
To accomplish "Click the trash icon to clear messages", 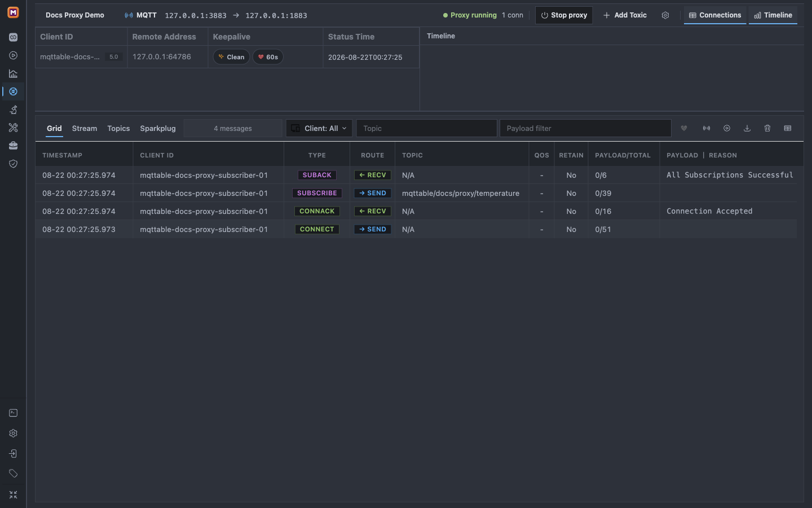I will coord(767,128).
